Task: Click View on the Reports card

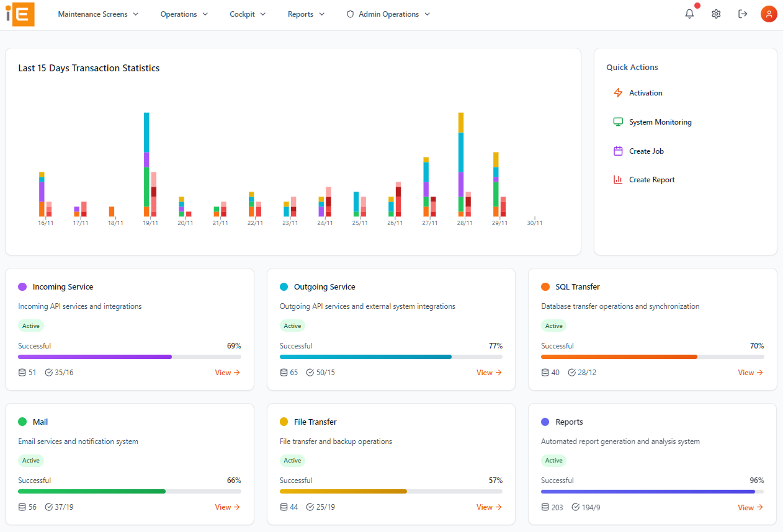Action: tap(750, 507)
